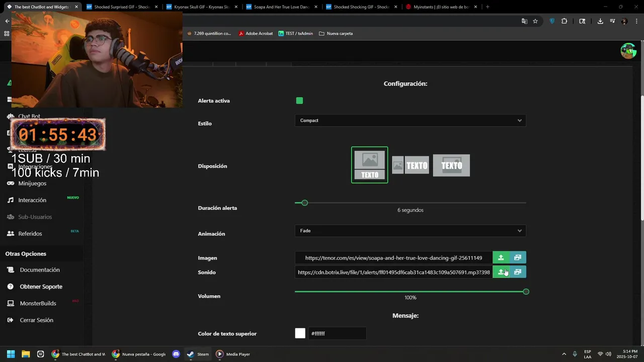
Task: Switch to Shocked Surprised GIF tab
Action: click(121, 7)
